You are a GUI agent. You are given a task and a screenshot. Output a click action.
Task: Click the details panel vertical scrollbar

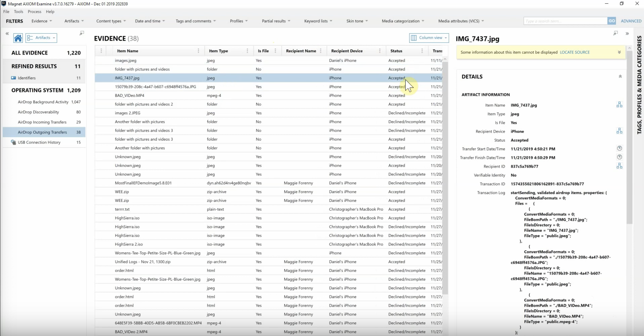pyautogui.click(x=629, y=137)
